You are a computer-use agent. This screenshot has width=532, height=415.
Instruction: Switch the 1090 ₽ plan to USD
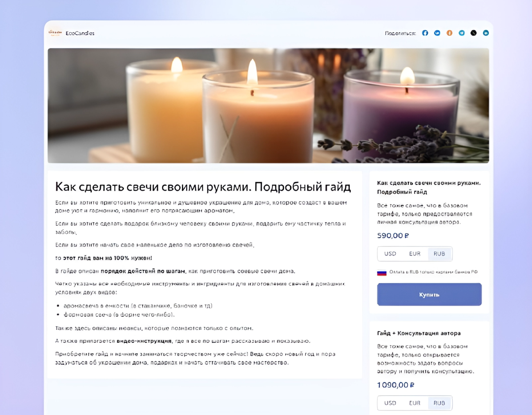click(390, 403)
